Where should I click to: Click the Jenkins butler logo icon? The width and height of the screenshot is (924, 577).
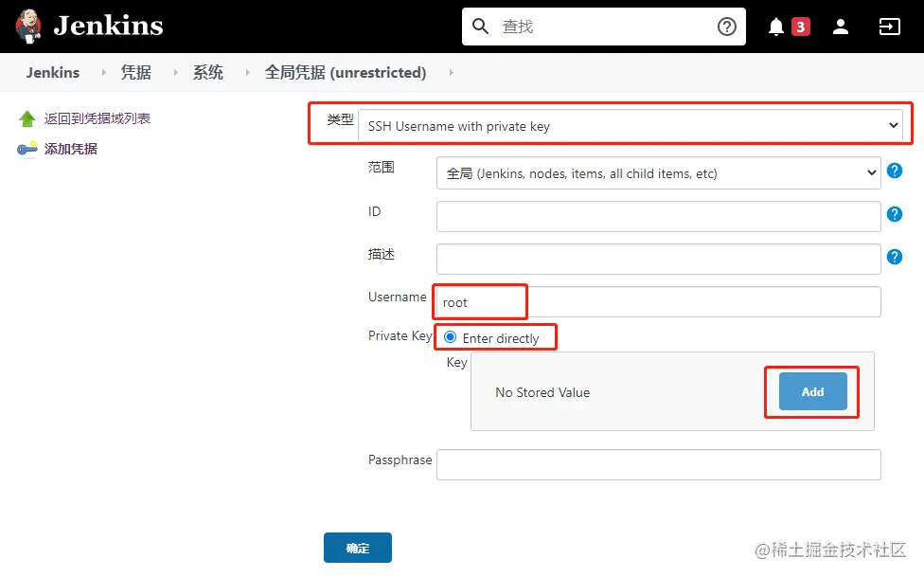(28, 26)
